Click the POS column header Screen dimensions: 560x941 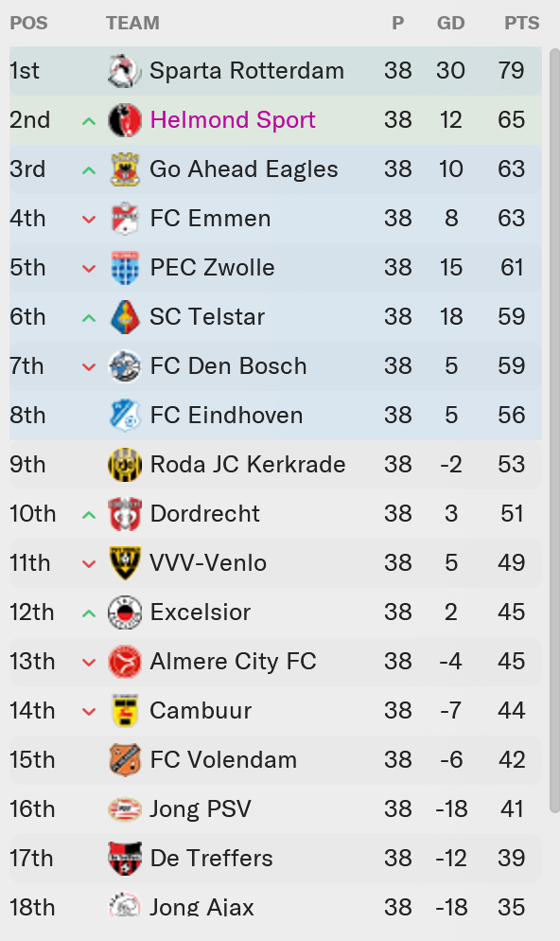pos(28,23)
